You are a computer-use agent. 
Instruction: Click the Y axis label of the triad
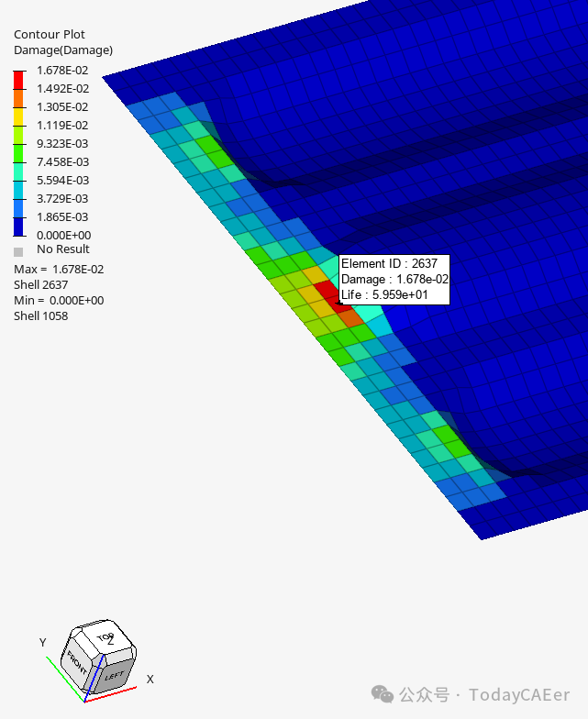[x=42, y=643]
